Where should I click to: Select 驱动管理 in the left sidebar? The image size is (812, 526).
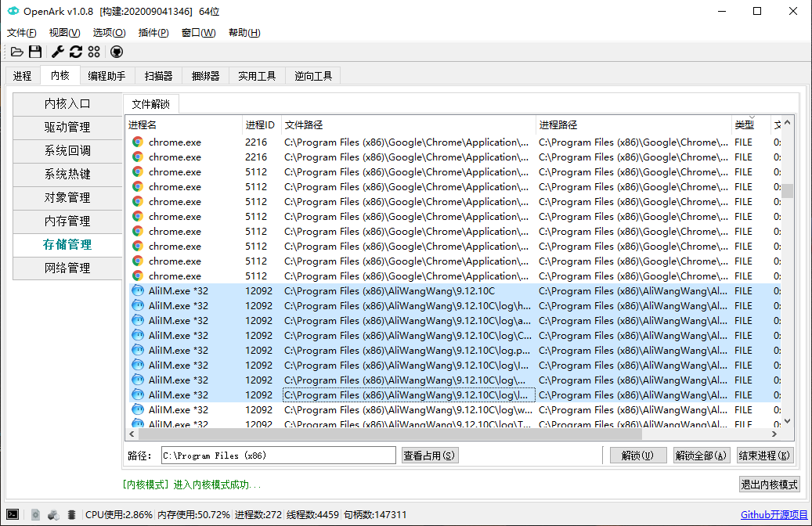(x=67, y=128)
